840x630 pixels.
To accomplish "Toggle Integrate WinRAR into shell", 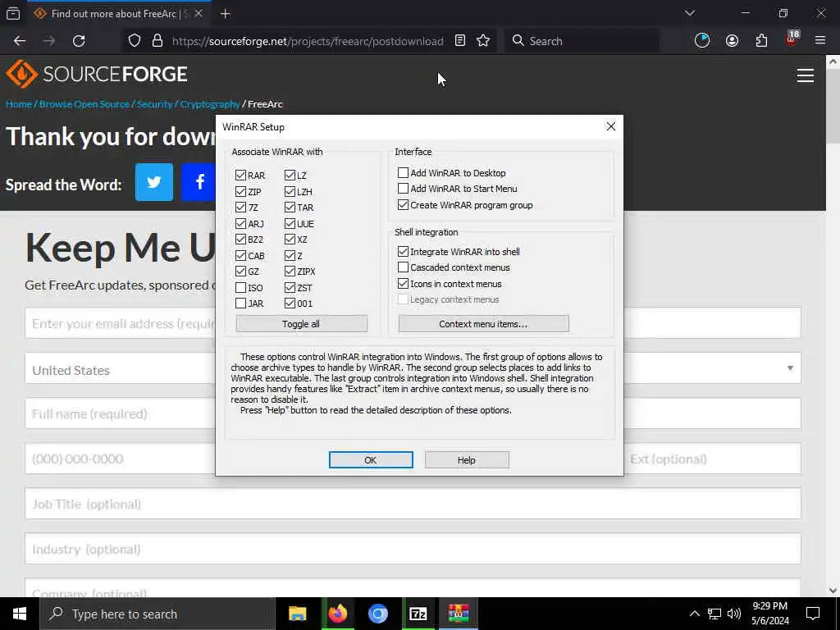I will pos(403,251).
